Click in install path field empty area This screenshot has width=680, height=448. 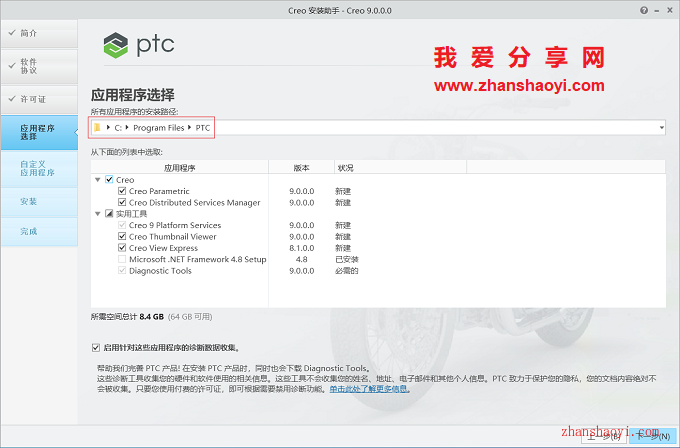[x=434, y=128]
